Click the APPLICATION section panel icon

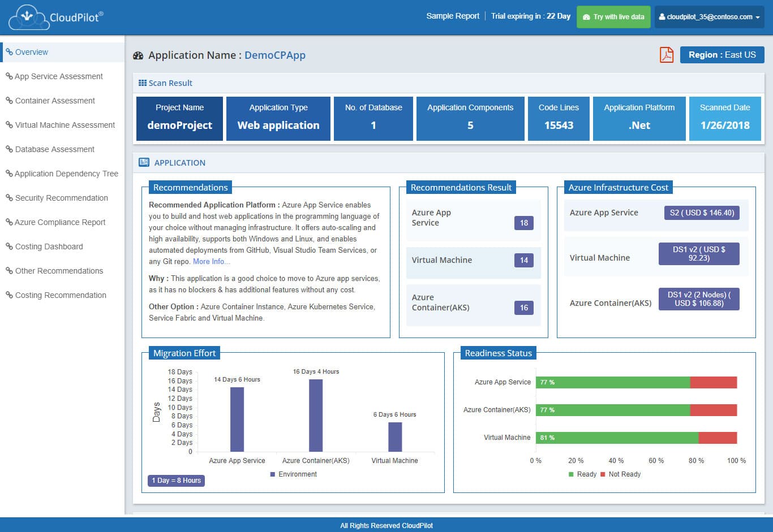tap(144, 163)
